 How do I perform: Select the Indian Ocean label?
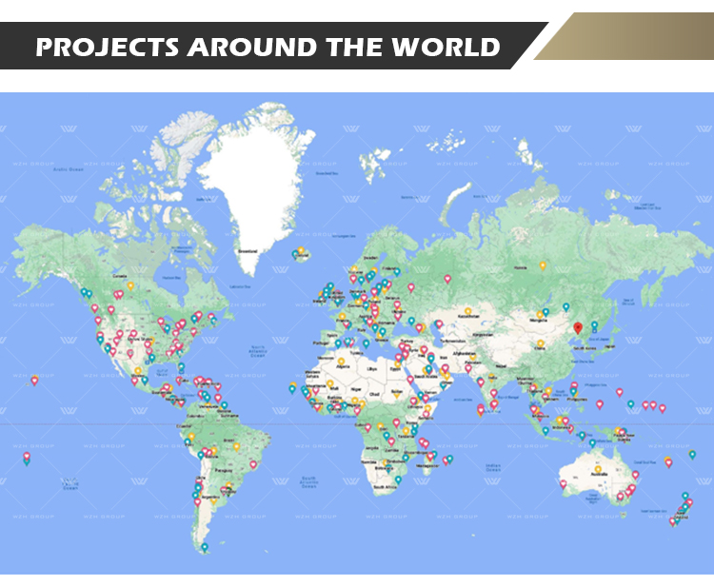pyautogui.click(x=493, y=467)
